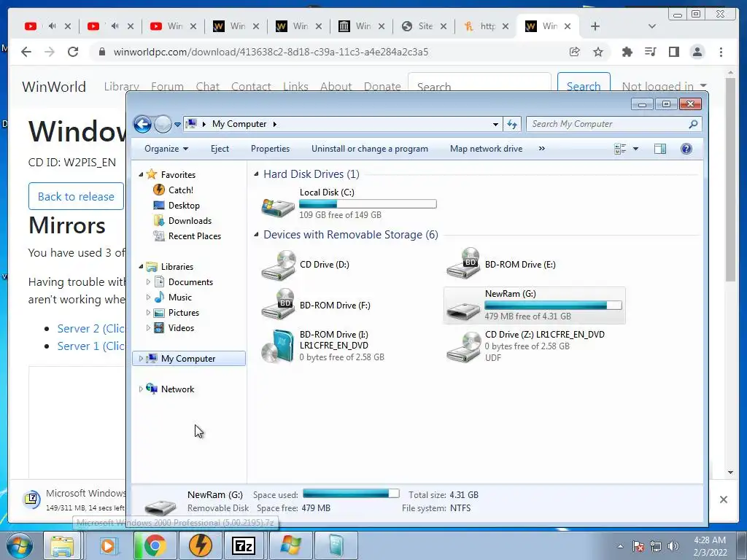Click Uninstall or change a program
The image size is (747, 560).
coord(370,149)
